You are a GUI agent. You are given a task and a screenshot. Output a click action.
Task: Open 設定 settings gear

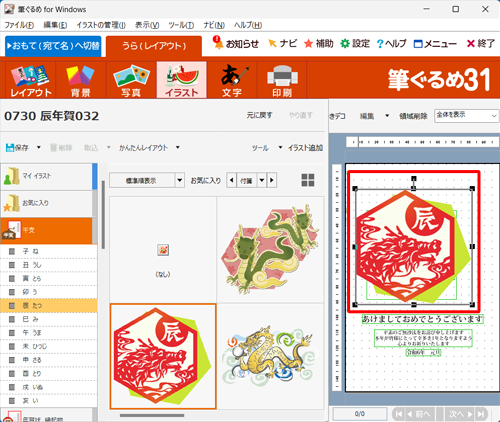click(355, 43)
